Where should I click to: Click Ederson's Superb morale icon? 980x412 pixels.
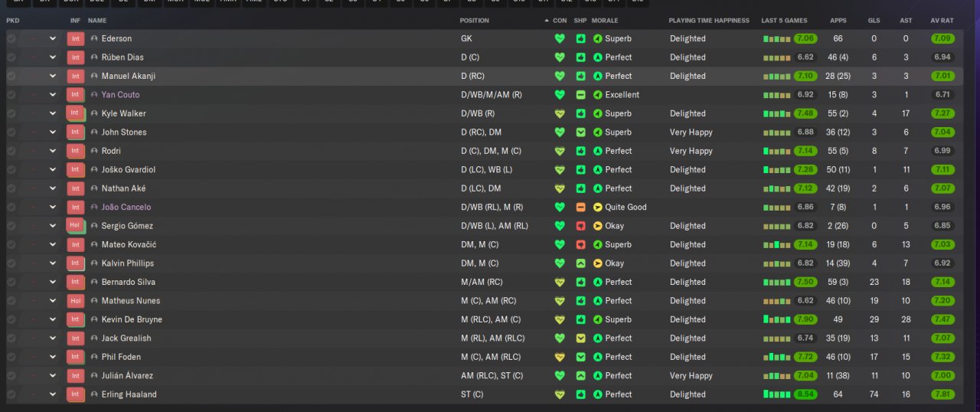pyautogui.click(x=598, y=38)
